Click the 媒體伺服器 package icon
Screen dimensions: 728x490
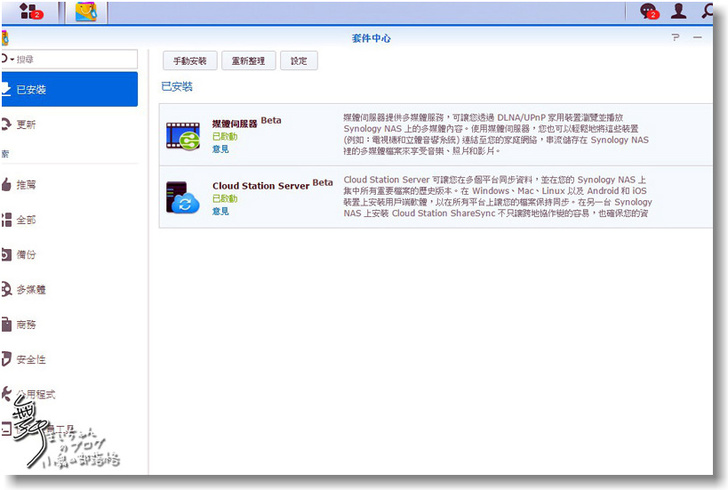tap(183, 135)
